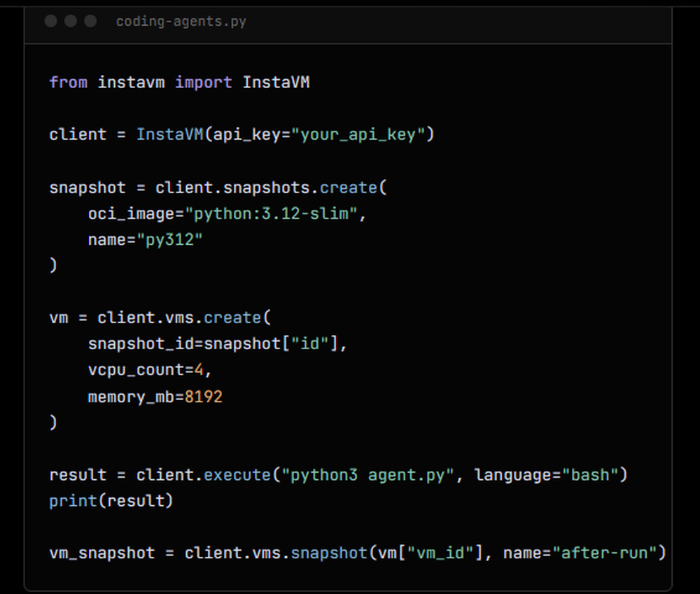Click 'create' in client.snapshots.create
Viewport: 700px width, 594px height.
(x=349, y=188)
